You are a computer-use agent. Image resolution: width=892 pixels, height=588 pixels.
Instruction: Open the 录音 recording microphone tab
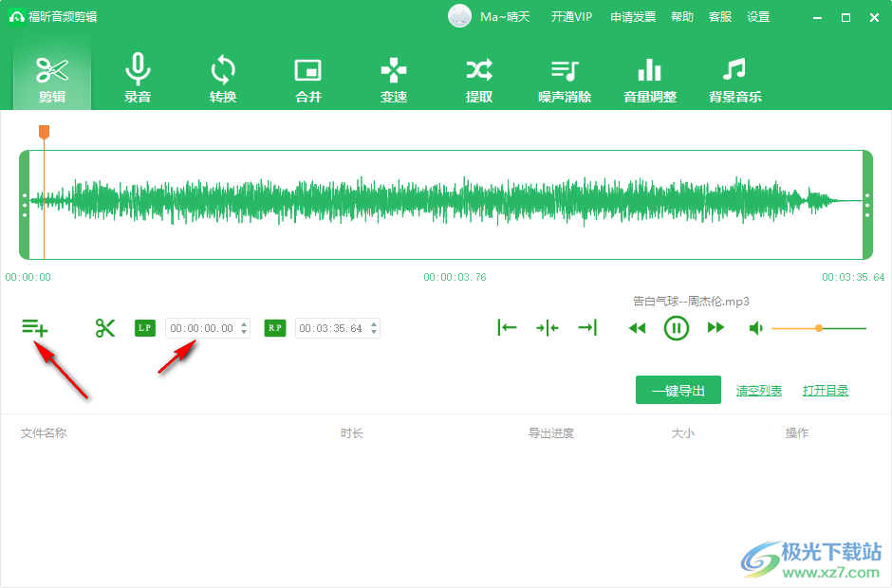point(137,80)
